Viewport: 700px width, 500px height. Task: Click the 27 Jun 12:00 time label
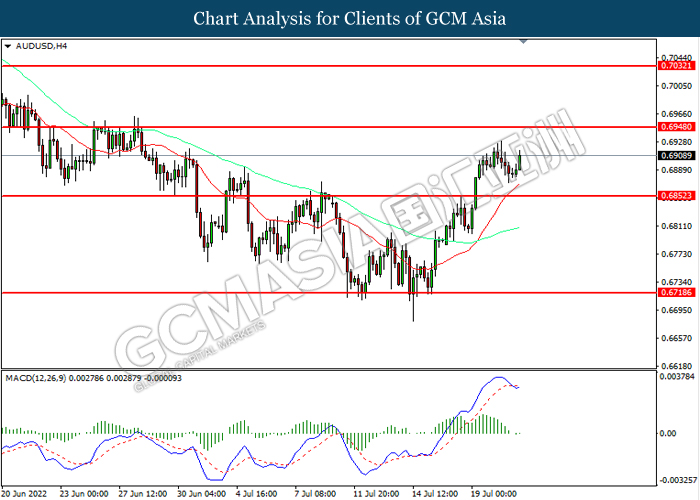click(x=143, y=494)
